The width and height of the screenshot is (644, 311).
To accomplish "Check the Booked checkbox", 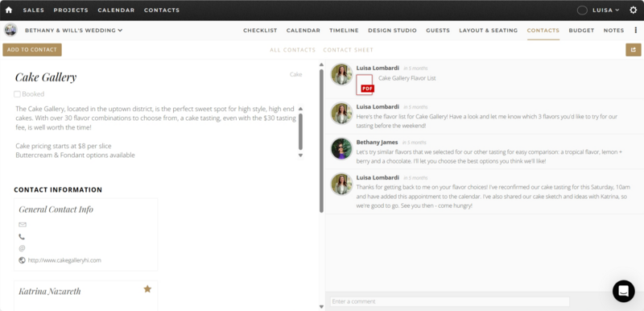I will click(17, 94).
